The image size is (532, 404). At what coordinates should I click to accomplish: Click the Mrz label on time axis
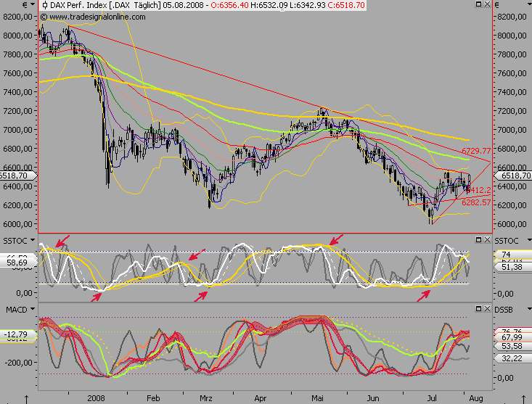point(206,398)
